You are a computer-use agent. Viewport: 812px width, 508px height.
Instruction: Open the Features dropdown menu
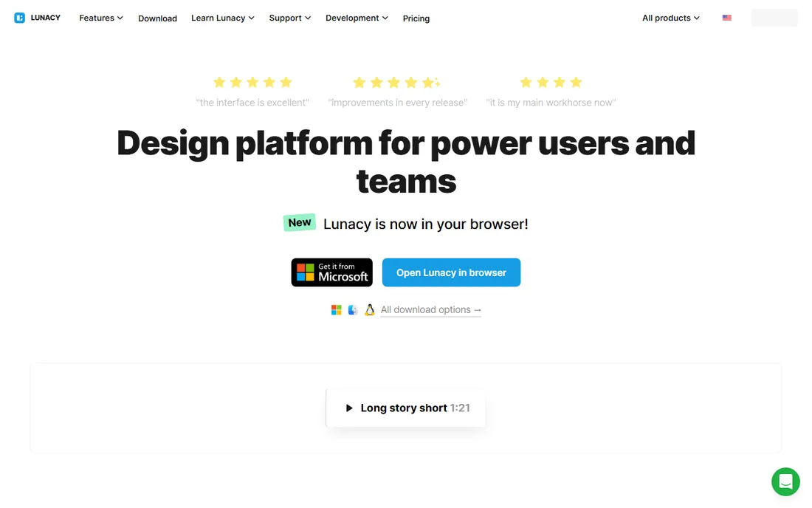click(x=101, y=18)
